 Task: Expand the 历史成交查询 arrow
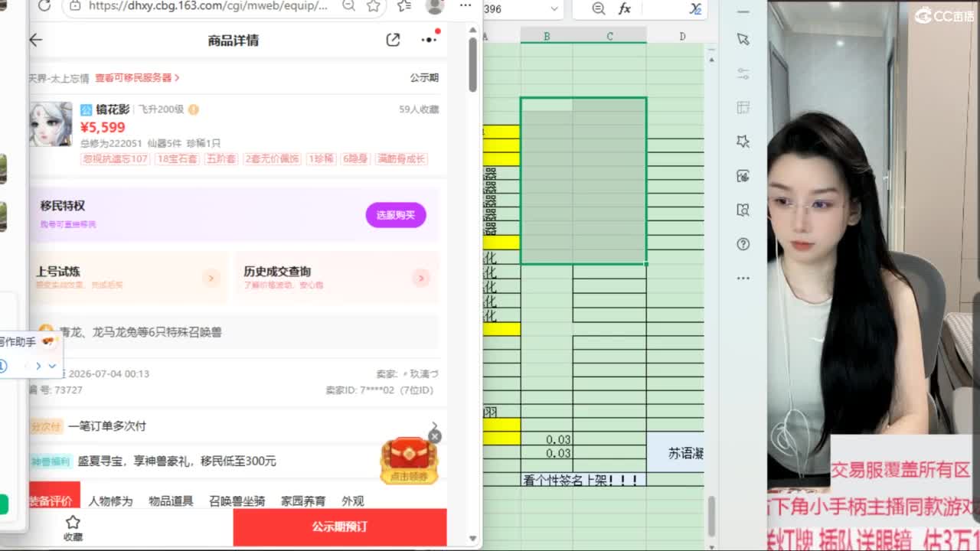(420, 278)
